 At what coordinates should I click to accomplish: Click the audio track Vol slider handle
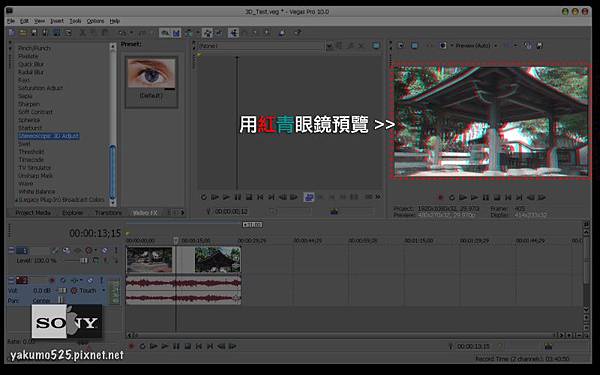pyautogui.click(x=62, y=290)
